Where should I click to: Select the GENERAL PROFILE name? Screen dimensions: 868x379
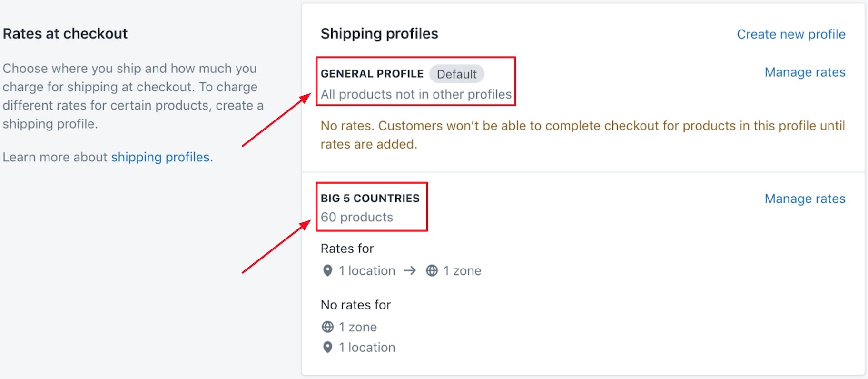point(372,73)
